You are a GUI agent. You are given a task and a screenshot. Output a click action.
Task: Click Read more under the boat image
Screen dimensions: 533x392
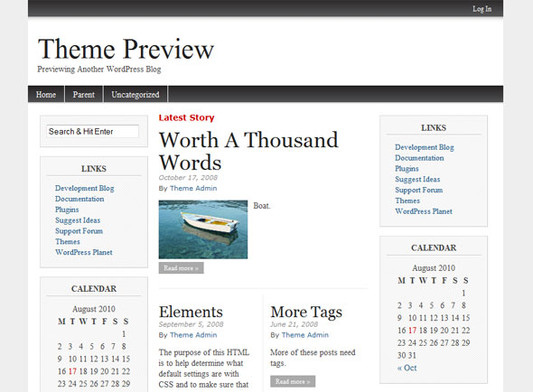[x=182, y=268]
